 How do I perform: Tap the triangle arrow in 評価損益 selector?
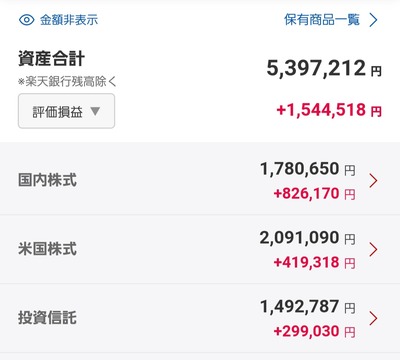pyautogui.click(x=95, y=111)
